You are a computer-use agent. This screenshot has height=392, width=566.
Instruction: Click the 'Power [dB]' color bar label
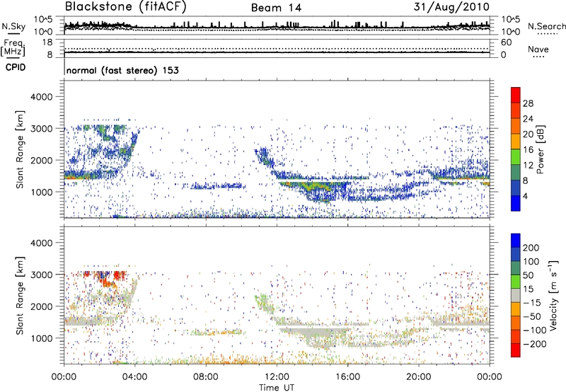pos(541,149)
